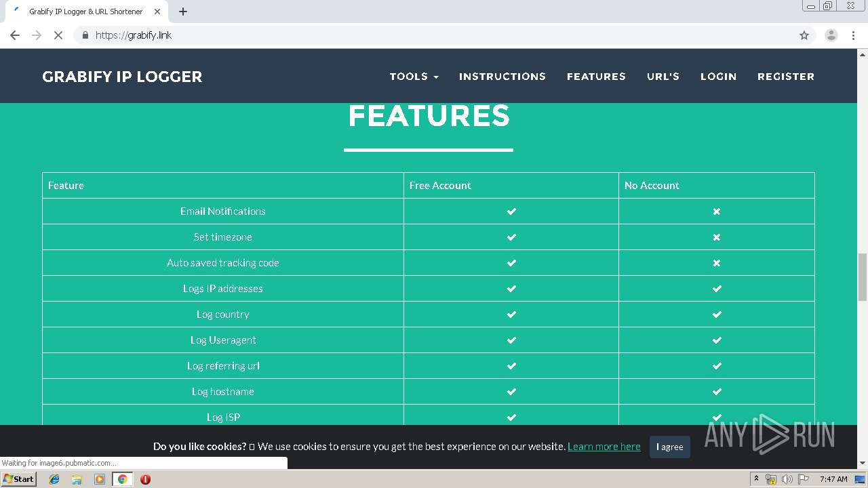Image resolution: width=868 pixels, height=488 pixels.
Task: Click the Free Account checkmark for Auto saved tracking code
Action: pyautogui.click(x=511, y=263)
